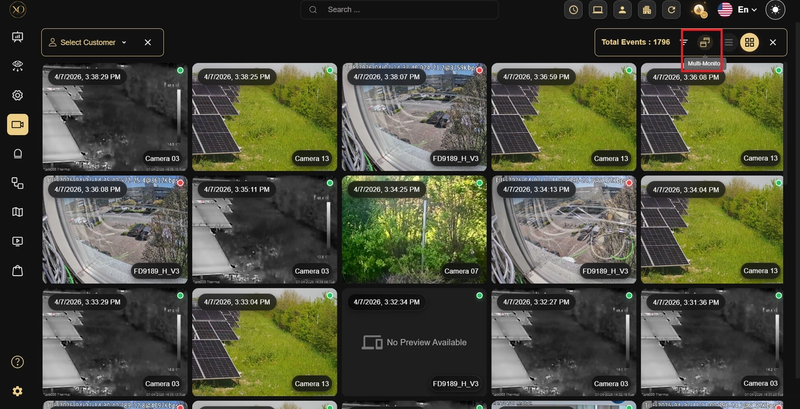Click the 4/7/2026, 3:32:27 PM timestamp

tap(536, 302)
